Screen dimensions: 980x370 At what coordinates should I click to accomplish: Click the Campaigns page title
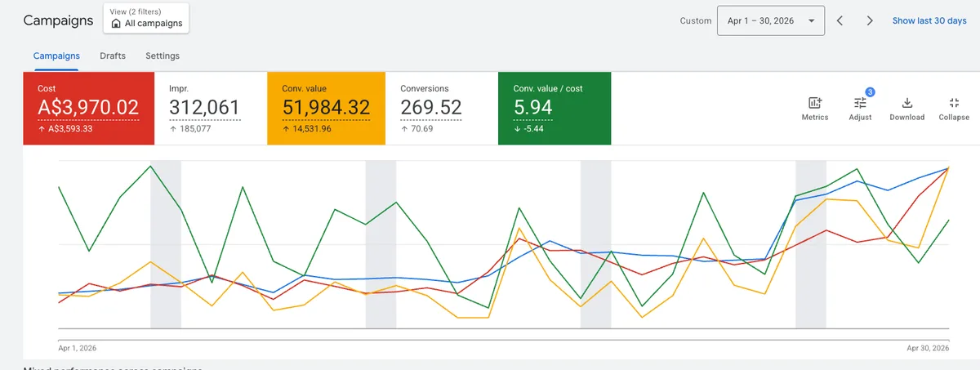click(x=58, y=20)
